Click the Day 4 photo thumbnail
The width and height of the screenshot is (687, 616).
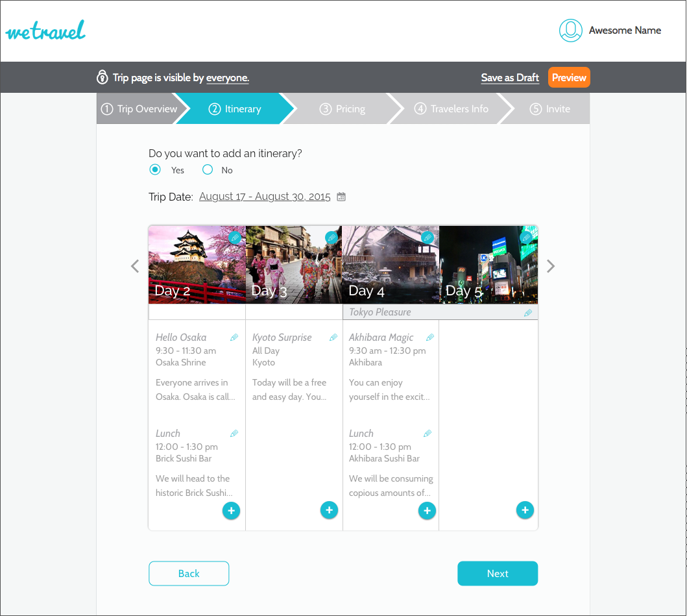391,265
